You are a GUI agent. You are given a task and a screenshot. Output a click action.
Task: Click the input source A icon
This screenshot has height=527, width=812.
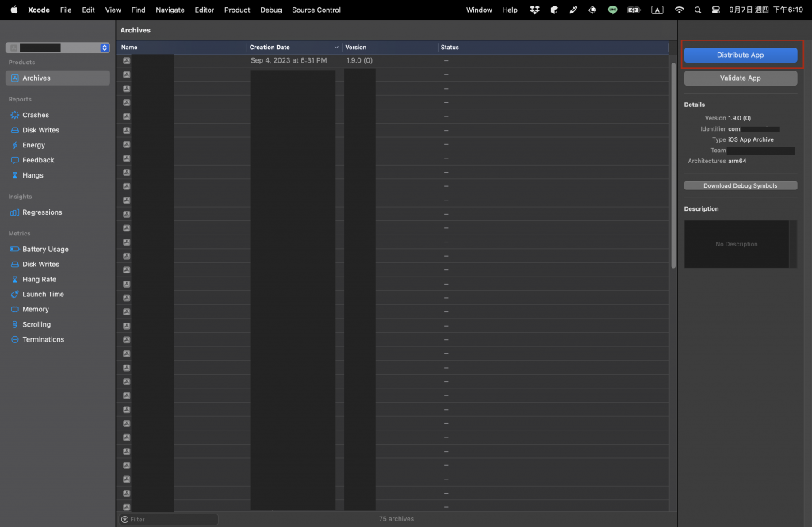pos(657,10)
